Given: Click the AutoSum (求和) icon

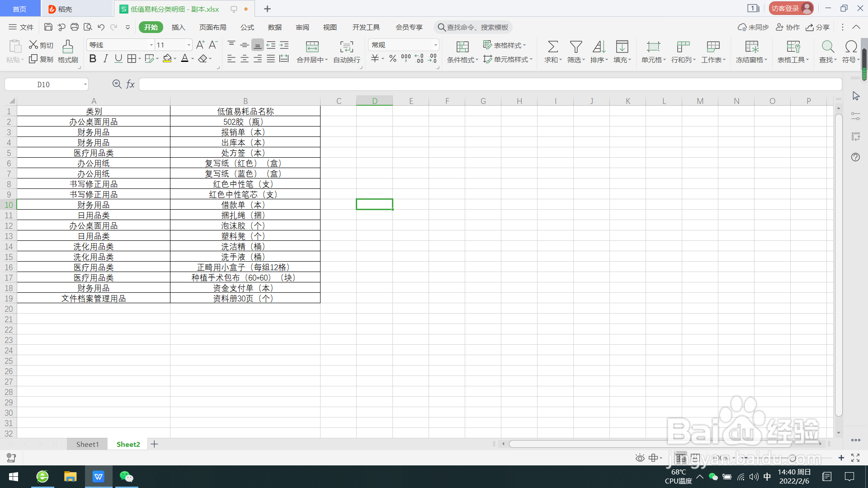Looking at the screenshot, I should click(552, 47).
